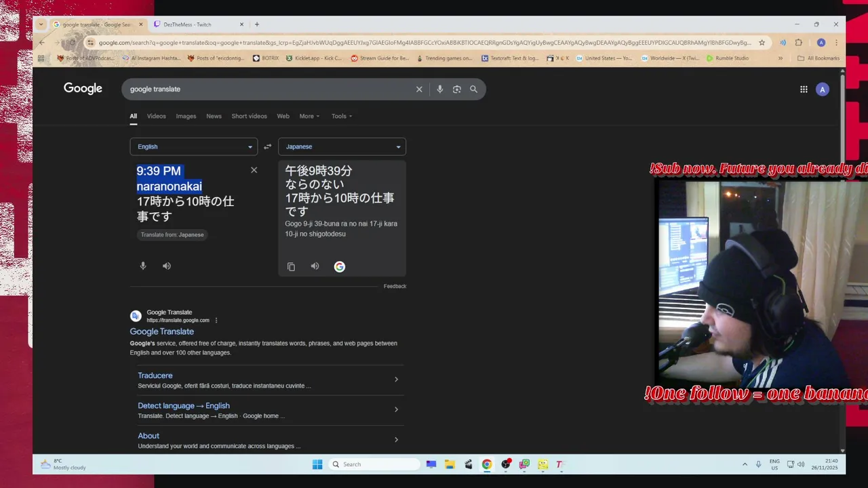Image resolution: width=868 pixels, height=488 pixels.
Task: Start voice search with microphone icon
Action: pos(440,89)
